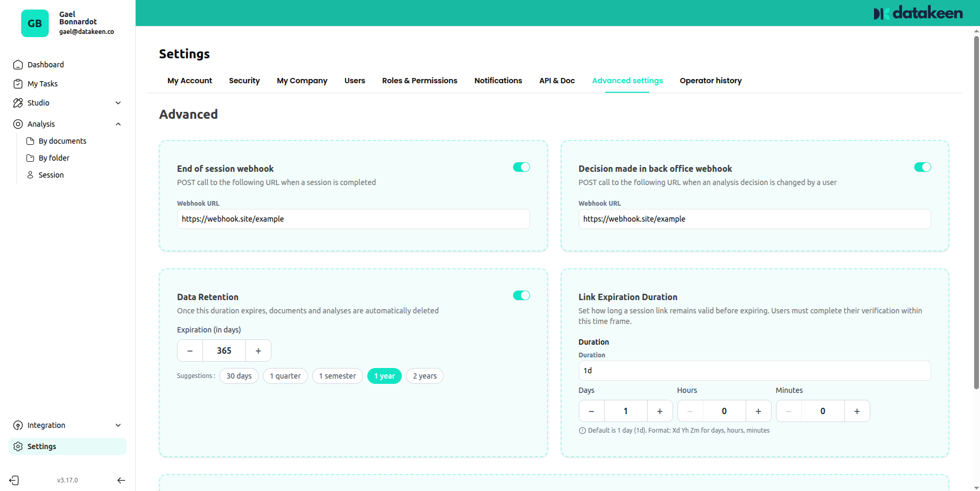
Task: Toggle off Data Retention switch
Action: click(521, 295)
